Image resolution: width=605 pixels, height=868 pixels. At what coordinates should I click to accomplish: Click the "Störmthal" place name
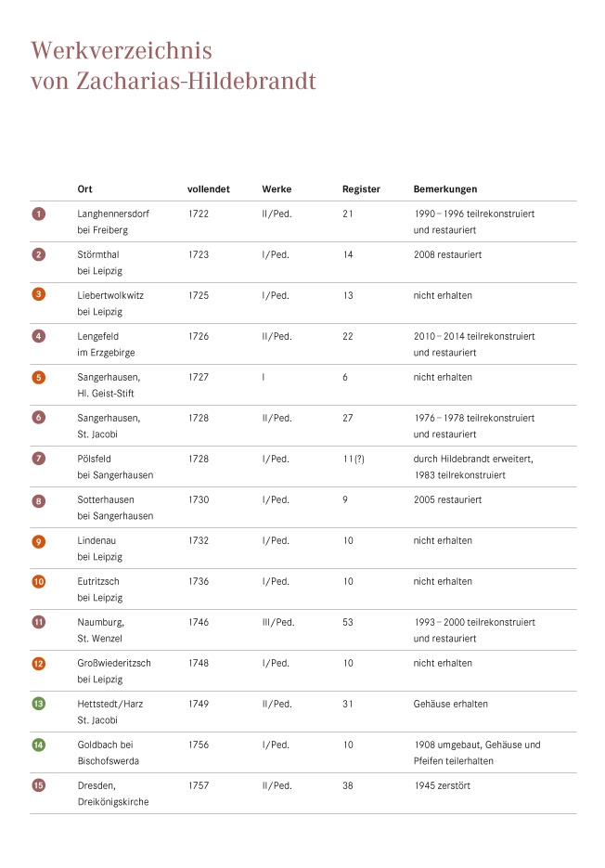[x=98, y=254]
